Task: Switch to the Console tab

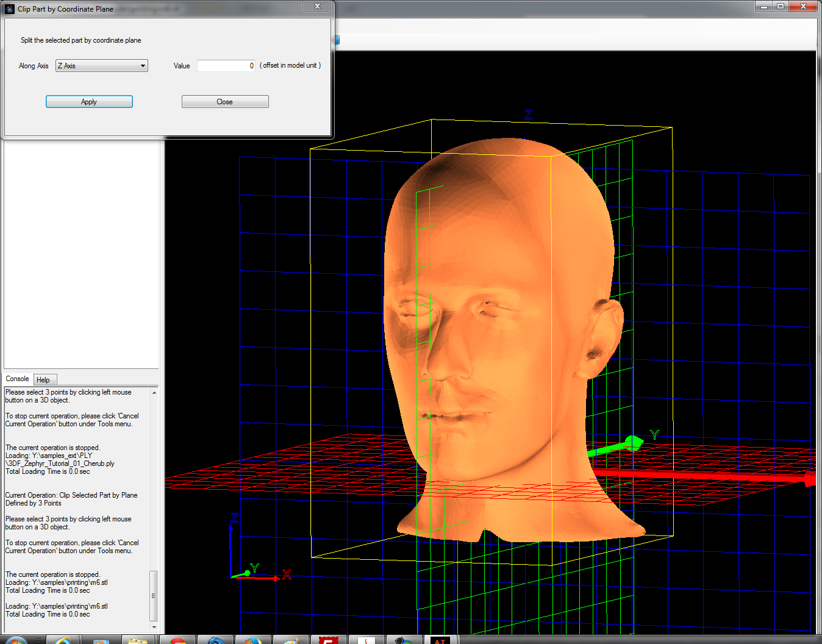Action: pyautogui.click(x=17, y=379)
